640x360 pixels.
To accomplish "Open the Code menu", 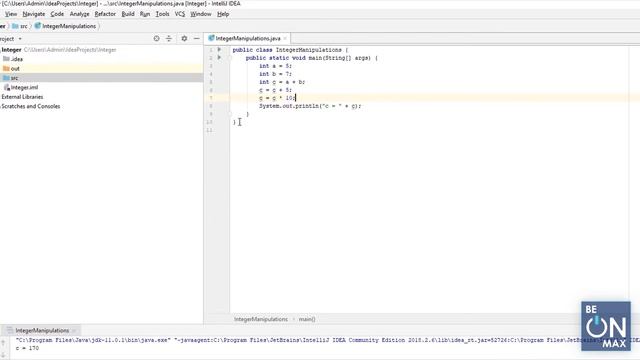I will click(57, 14).
